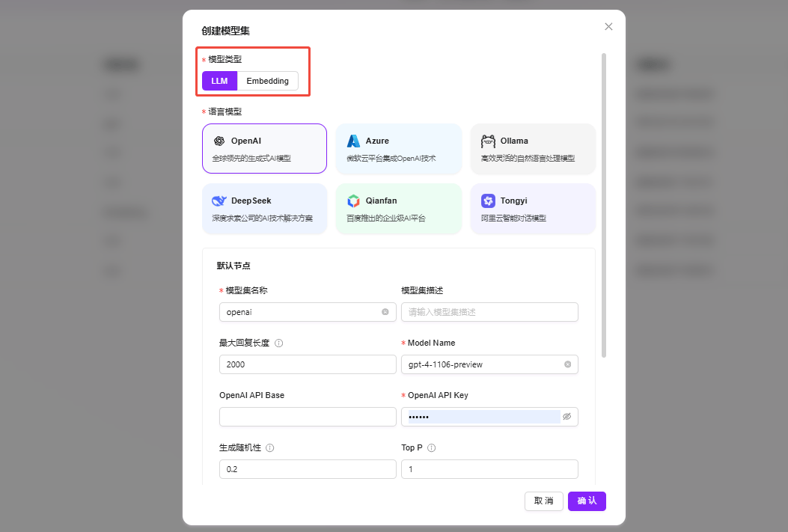Viewport: 788px width, 532px height.
Task: Open info tooltip for Top P
Action: (431, 448)
